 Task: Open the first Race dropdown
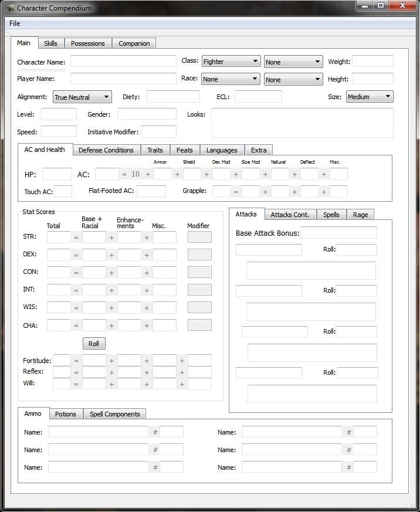coord(231,79)
